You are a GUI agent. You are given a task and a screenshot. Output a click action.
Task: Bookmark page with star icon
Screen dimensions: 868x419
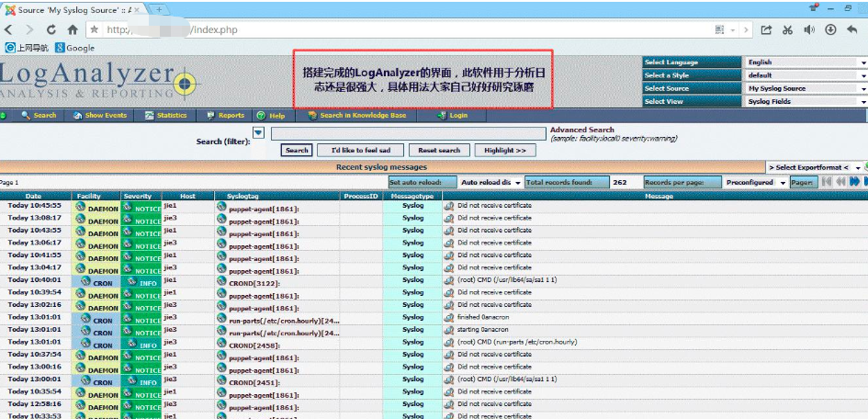[x=95, y=29]
